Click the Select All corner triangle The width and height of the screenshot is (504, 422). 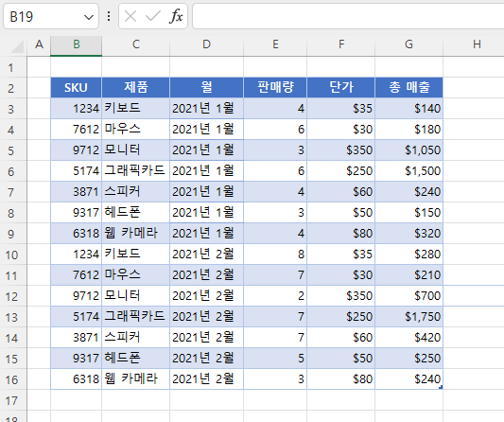[17, 46]
